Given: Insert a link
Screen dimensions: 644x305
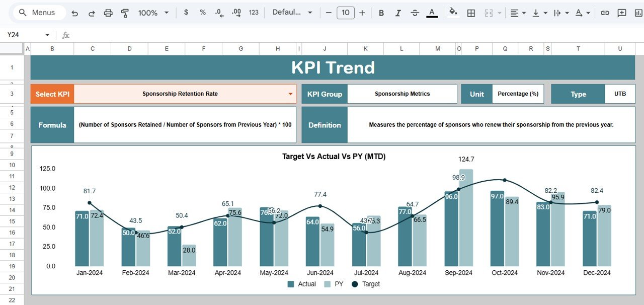Looking at the screenshot, I should (x=605, y=13).
